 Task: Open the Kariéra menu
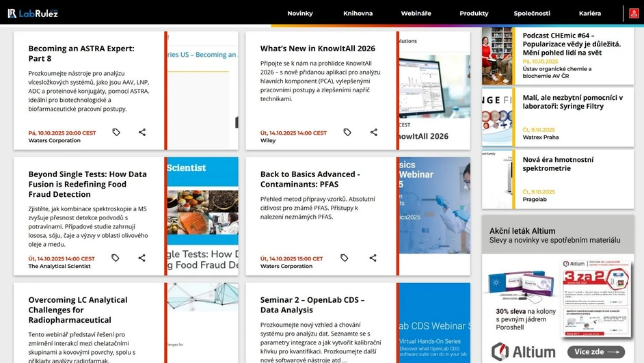[x=590, y=13]
